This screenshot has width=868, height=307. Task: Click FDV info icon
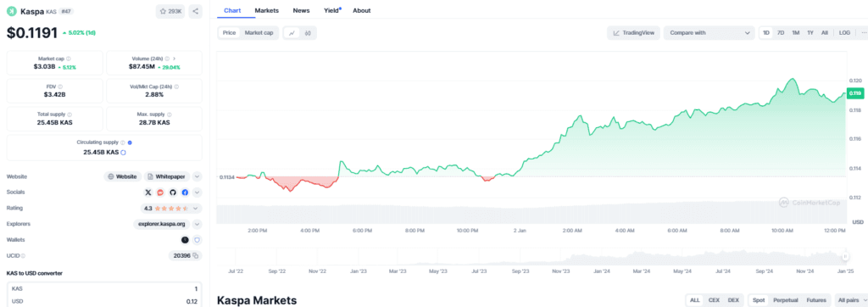coord(60,87)
